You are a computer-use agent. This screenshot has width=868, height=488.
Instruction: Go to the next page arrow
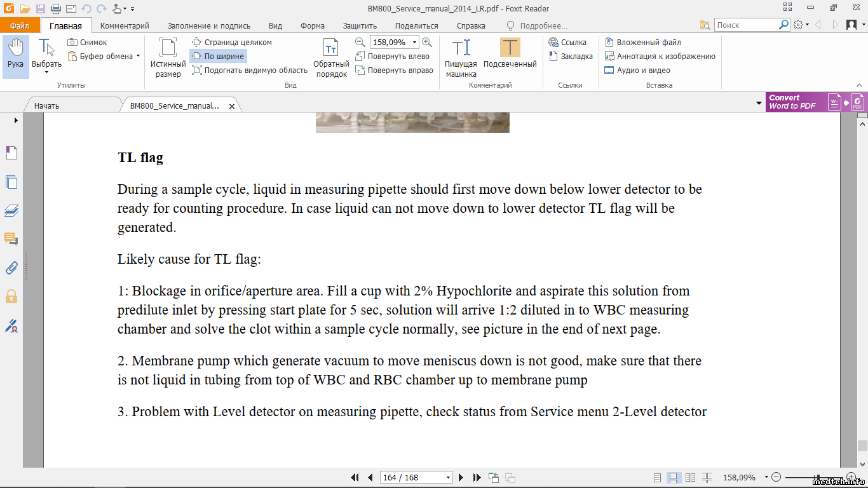(461, 477)
